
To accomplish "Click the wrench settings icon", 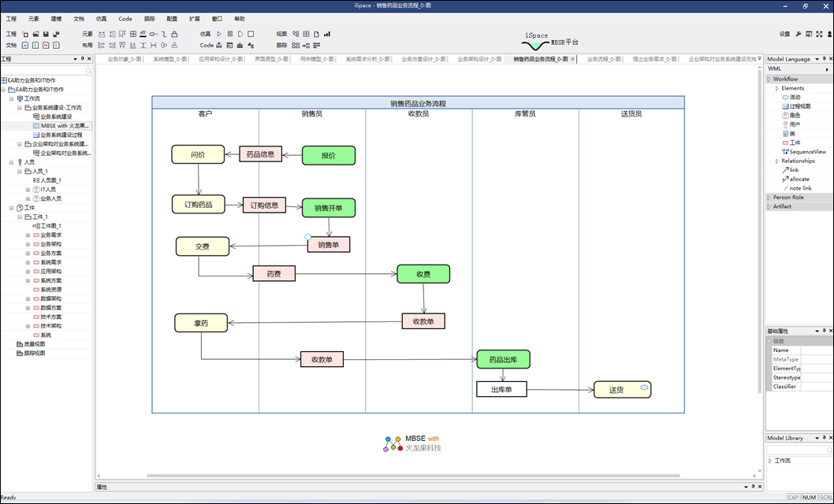I will [798, 34].
